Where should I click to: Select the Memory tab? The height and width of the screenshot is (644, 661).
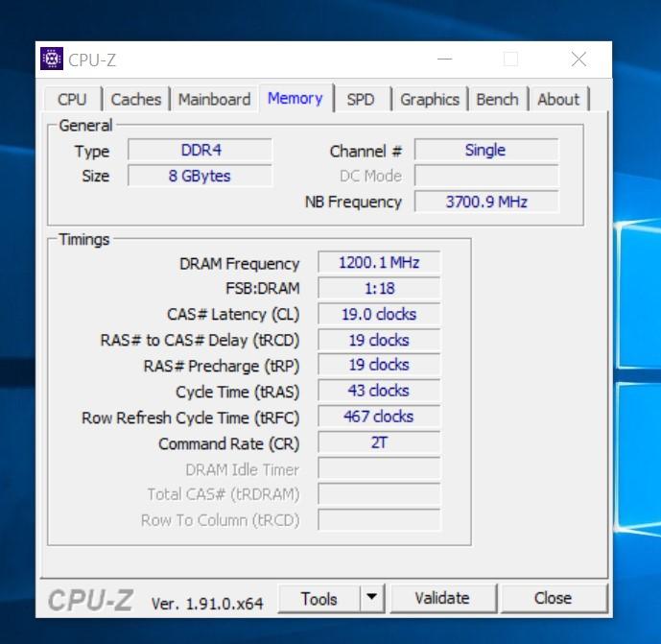pyautogui.click(x=295, y=98)
